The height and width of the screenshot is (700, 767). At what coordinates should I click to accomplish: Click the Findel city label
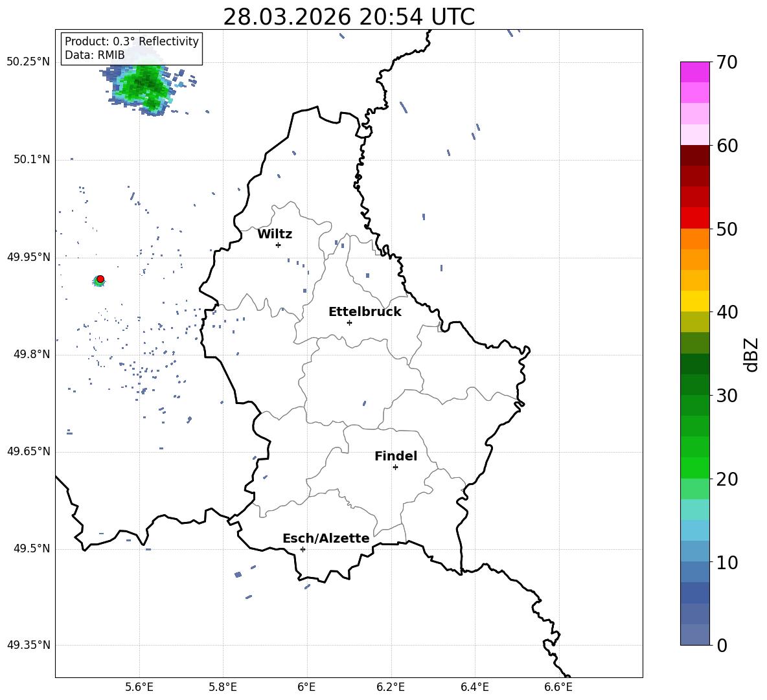[x=396, y=456]
